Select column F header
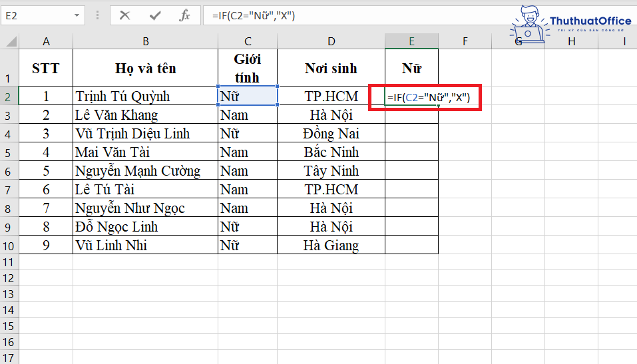Viewport: 637px width, 364px height. (x=465, y=41)
